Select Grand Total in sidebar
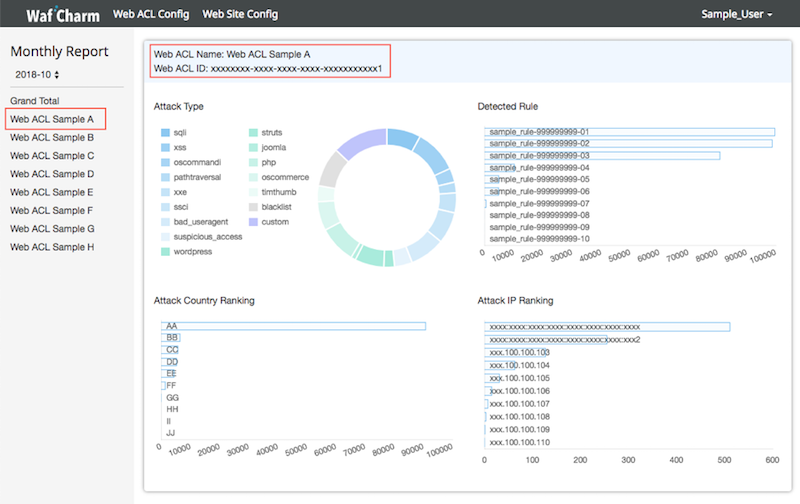Viewport: 800px width, 504px height. 35,101
